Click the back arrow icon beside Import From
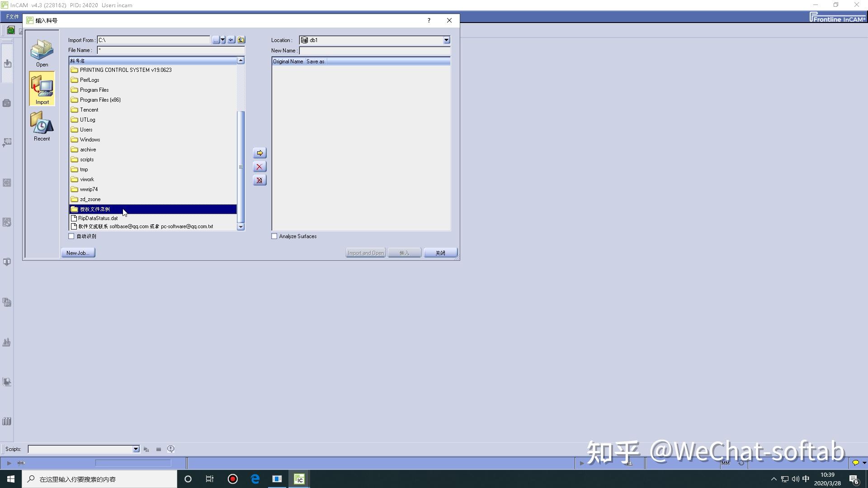Image resolution: width=868 pixels, height=488 pixels. coord(231,40)
